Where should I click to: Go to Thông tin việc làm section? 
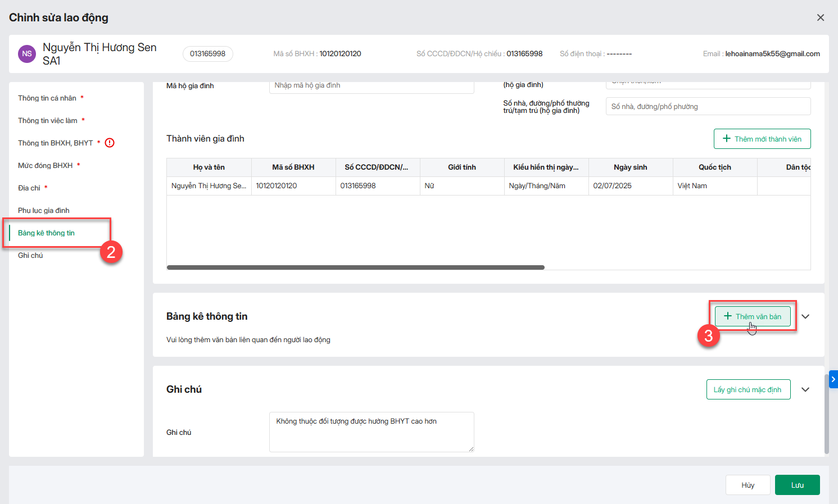point(48,121)
